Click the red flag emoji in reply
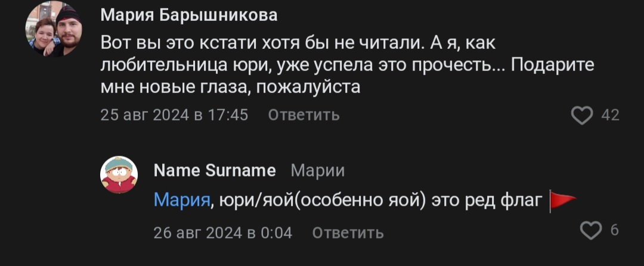The image size is (644, 266). [561, 201]
